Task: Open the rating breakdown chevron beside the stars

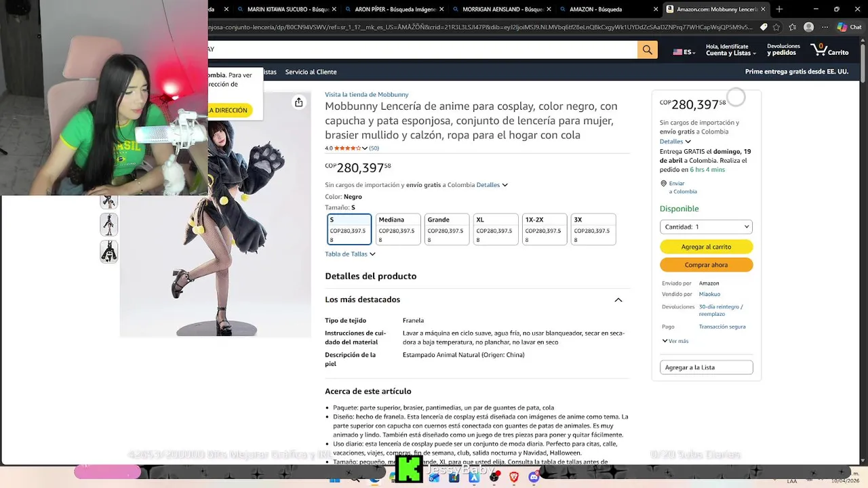Action: point(365,148)
